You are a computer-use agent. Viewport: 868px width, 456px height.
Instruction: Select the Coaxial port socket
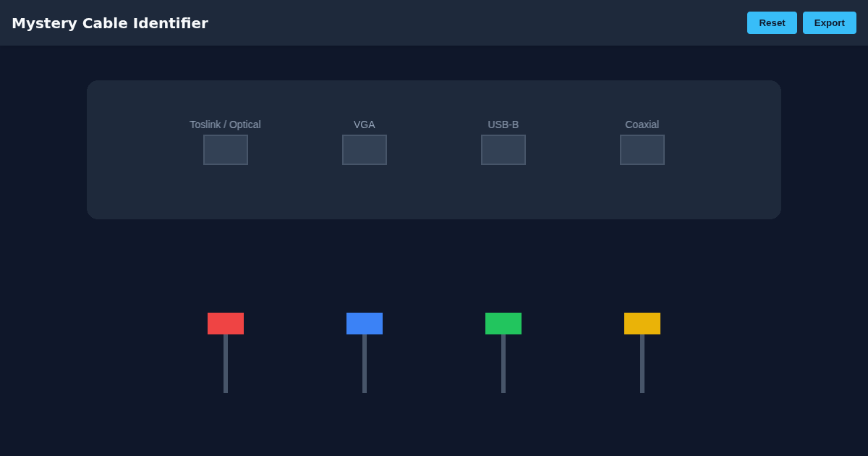(642, 150)
